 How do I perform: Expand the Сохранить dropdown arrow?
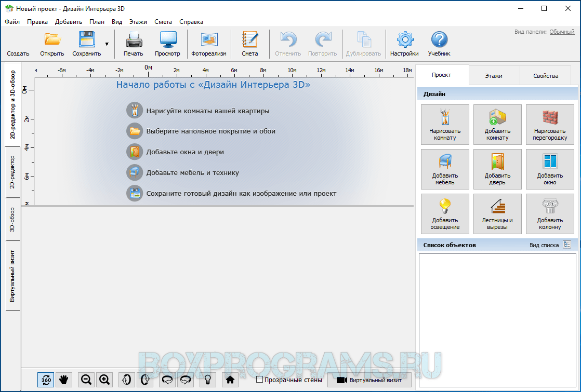coord(107,44)
